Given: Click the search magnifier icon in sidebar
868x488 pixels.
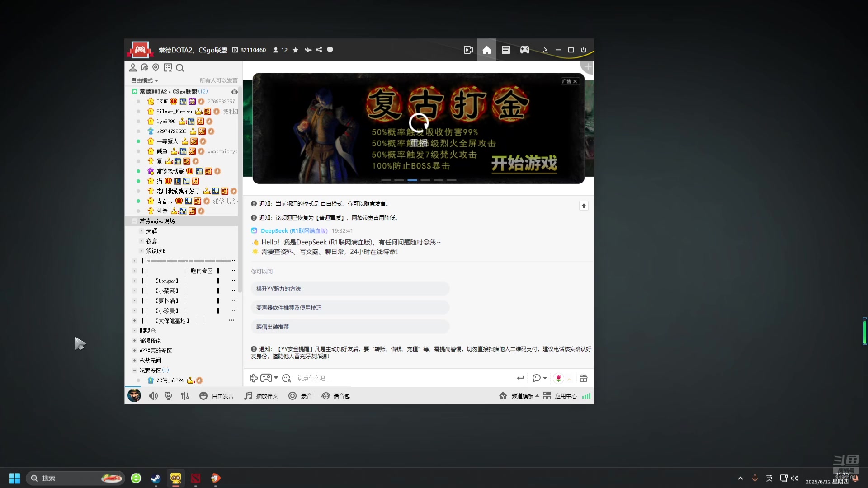Looking at the screenshot, I should (180, 68).
